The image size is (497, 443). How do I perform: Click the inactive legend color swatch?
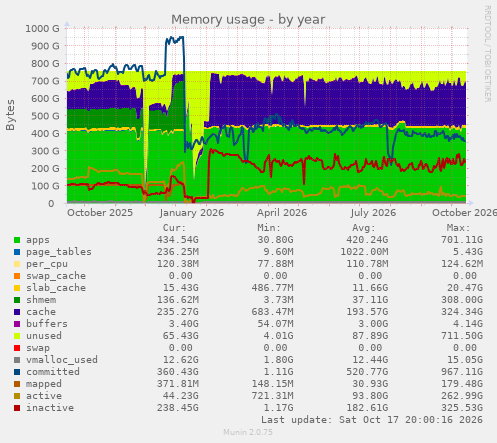[x=17, y=408]
